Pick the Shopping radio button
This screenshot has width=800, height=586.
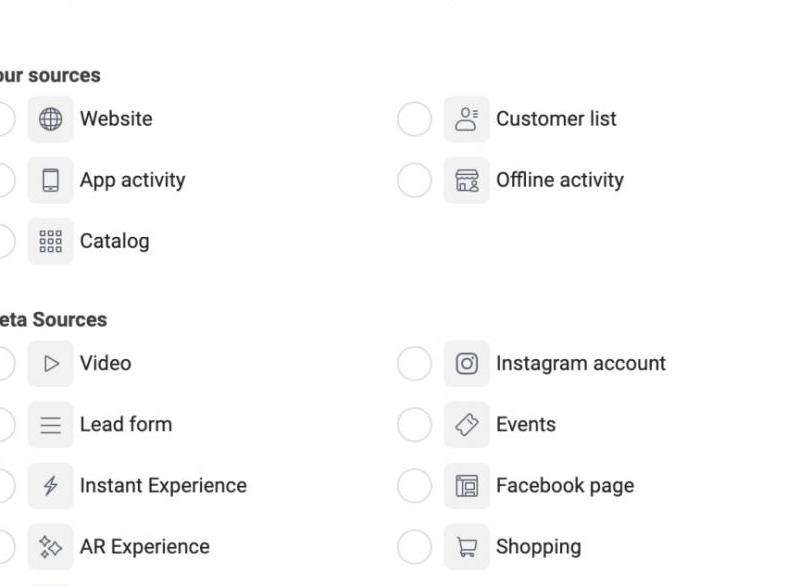tap(414, 547)
